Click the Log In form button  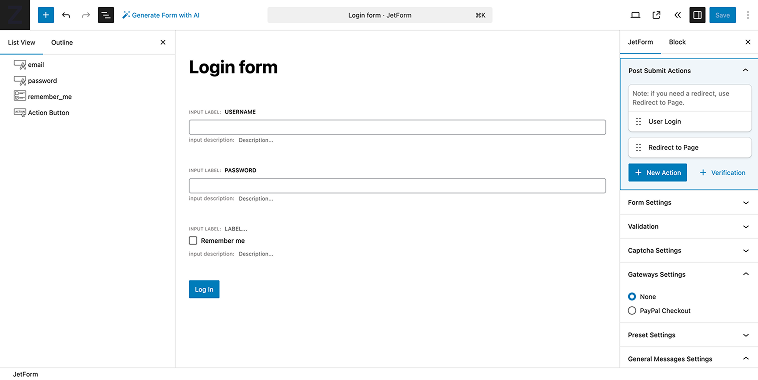click(x=204, y=289)
